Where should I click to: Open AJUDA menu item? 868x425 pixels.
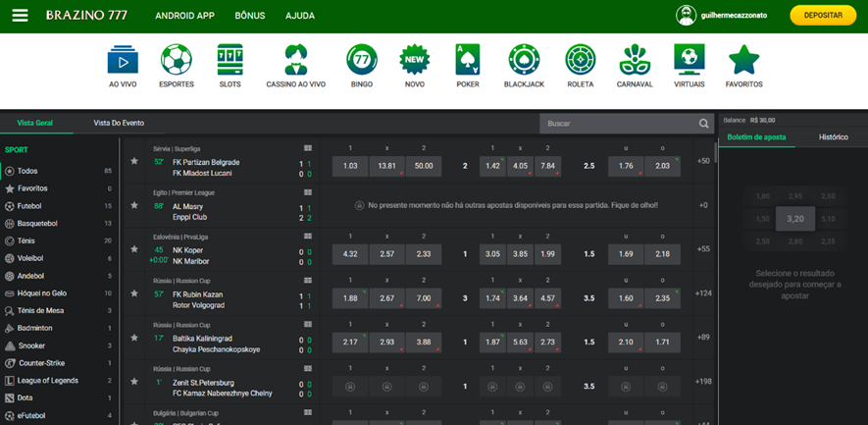point(300,16)
